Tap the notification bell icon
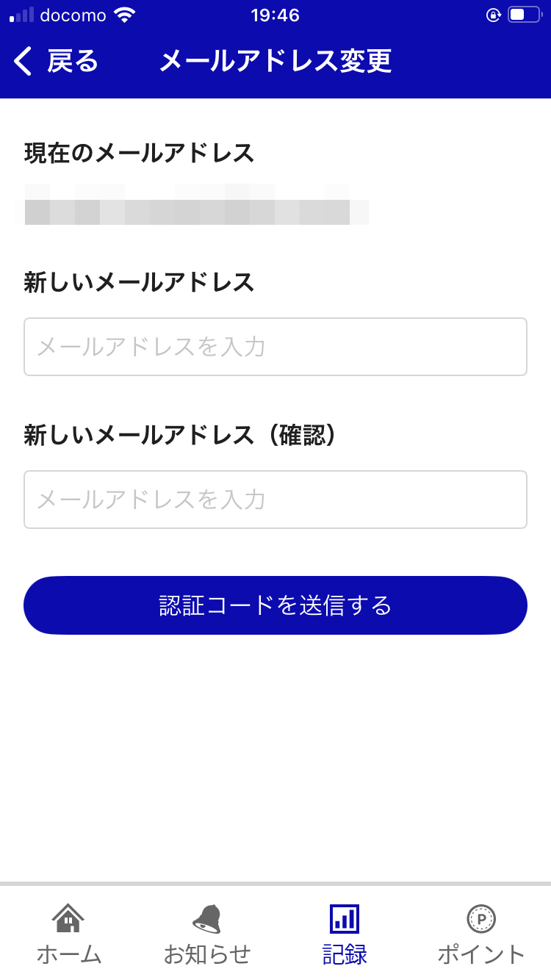 click(x=206, y=918)
